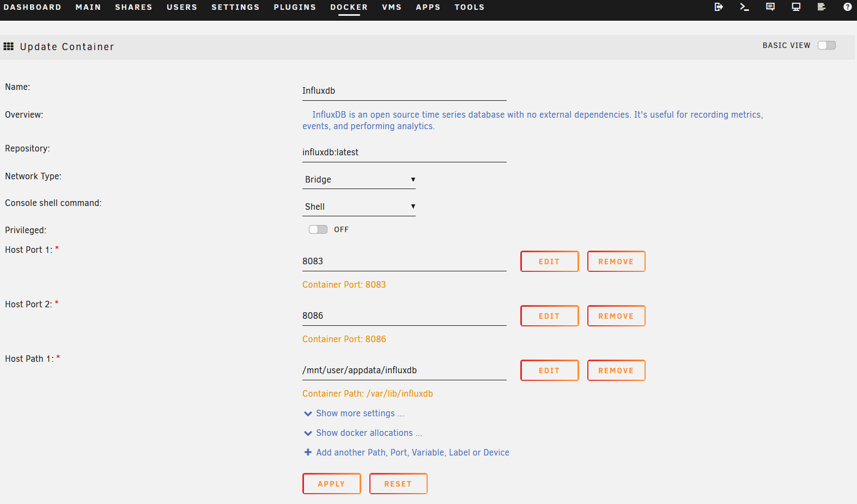Screen dimensions: 857x504
Task: Click the plus icon for adding another Path
Action: [x=308, y=452]
